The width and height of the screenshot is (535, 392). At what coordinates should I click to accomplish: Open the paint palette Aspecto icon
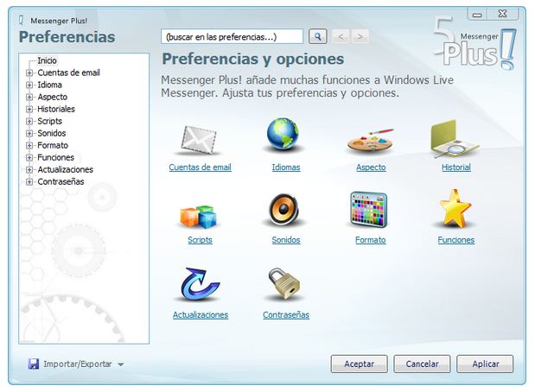371,141
